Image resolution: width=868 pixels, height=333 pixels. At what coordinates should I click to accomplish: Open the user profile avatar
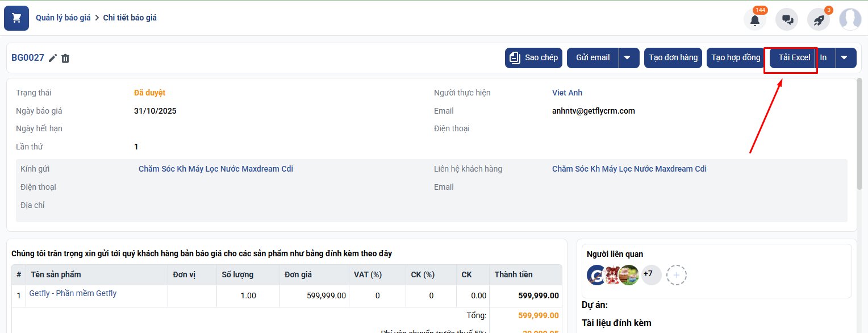(850, 19)
